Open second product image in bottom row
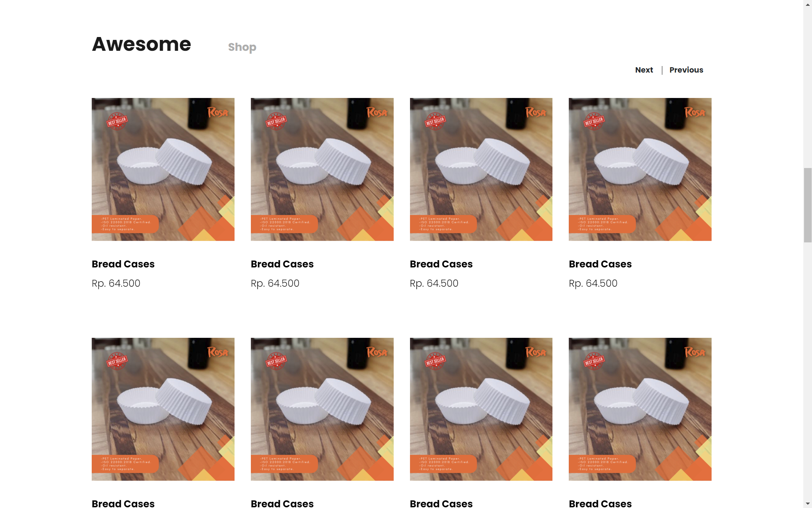The height and width of the screenshot is (508, 812). [x=322, y=409]
